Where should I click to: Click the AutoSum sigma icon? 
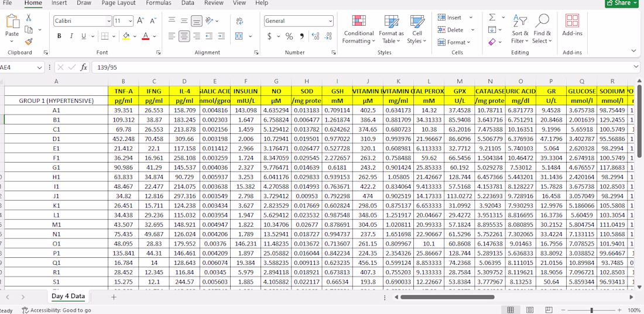point(492,18)
